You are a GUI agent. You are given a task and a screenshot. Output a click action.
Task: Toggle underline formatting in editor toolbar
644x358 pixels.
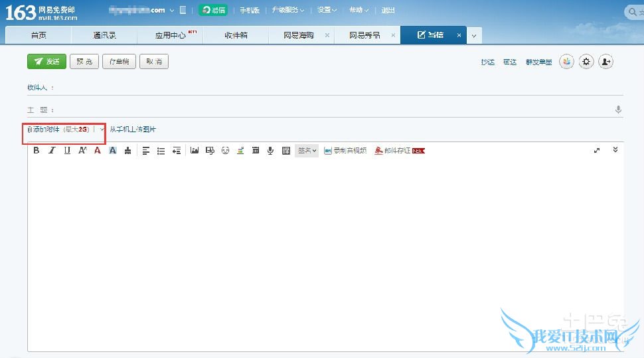pos(67,150)
